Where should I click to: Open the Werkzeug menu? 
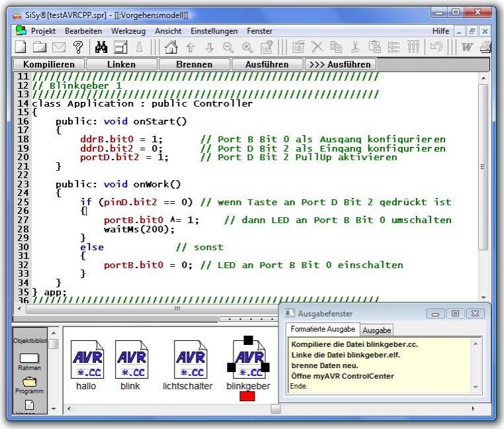(128, 31)
